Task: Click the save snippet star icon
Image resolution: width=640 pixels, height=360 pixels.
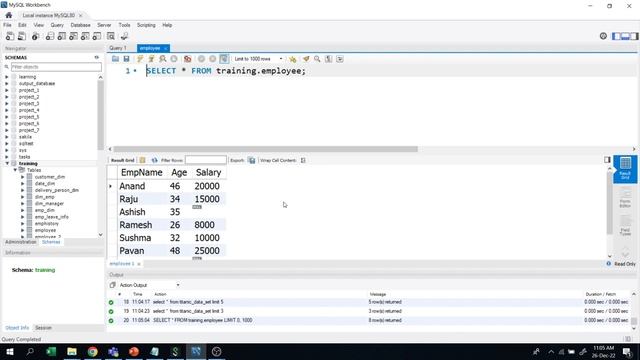Action: point(293,59)
